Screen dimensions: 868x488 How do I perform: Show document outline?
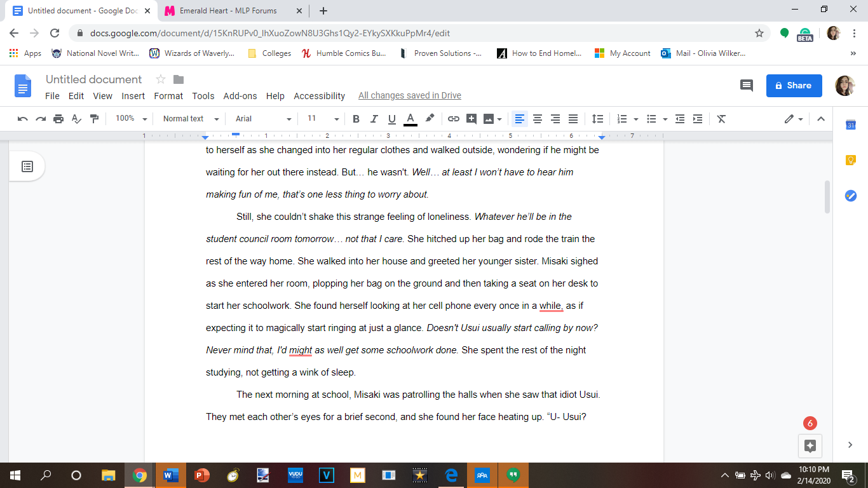click(x=27, y=166)
